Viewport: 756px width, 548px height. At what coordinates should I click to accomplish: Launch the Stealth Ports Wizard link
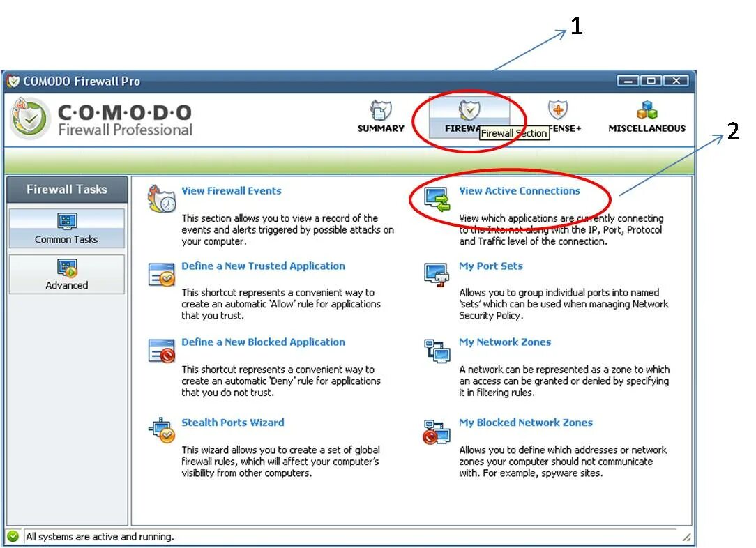233,423
